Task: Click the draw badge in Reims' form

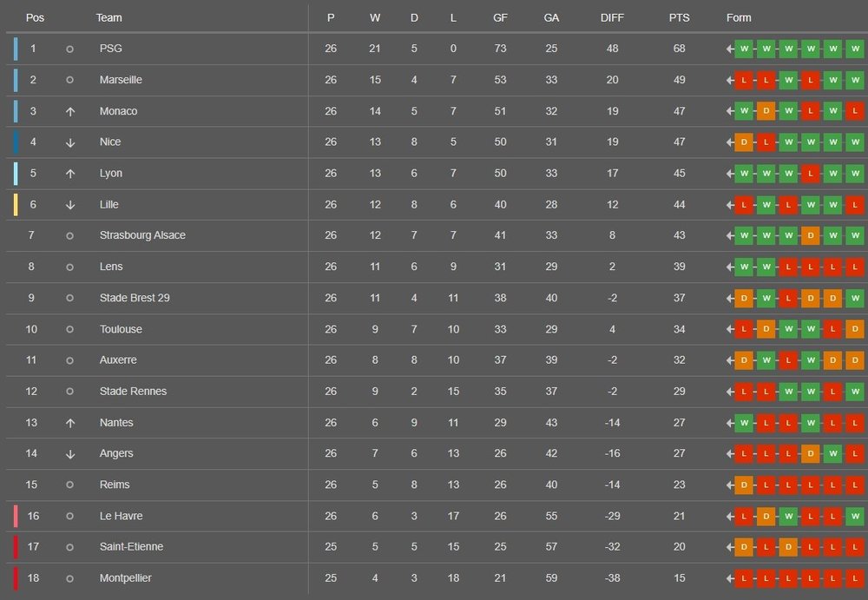Action: (743, 485)
